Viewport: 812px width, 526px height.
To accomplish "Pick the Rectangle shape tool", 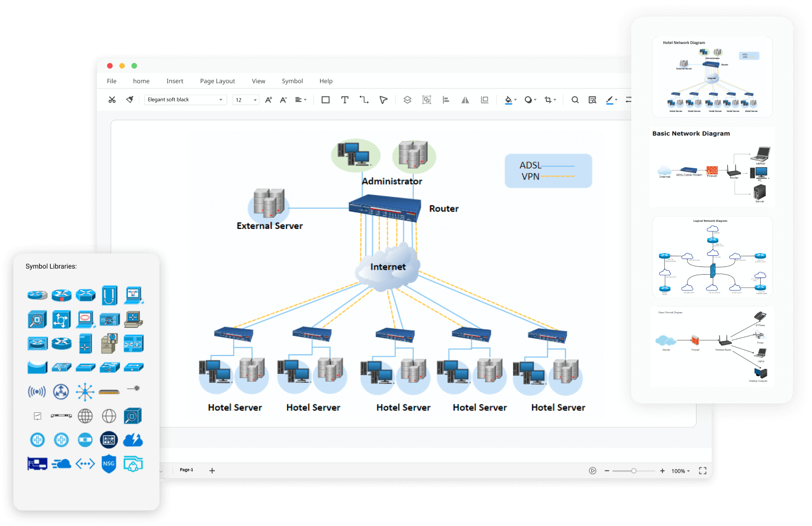I will click(x=326, y=100).
